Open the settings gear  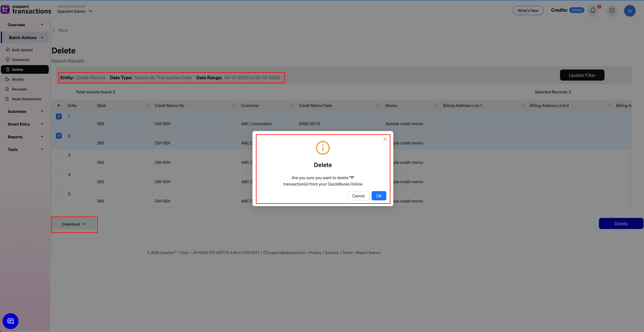tap(612, 11)
